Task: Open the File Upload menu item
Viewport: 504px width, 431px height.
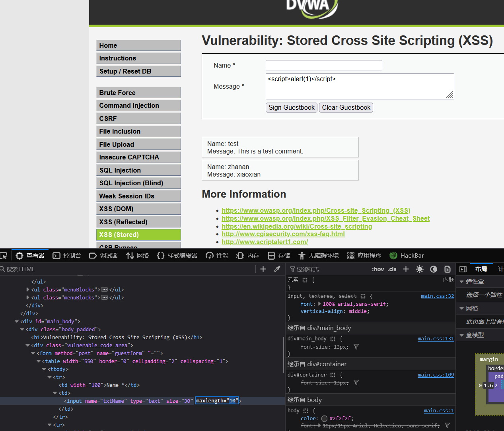Action: [x=138, y=144]
